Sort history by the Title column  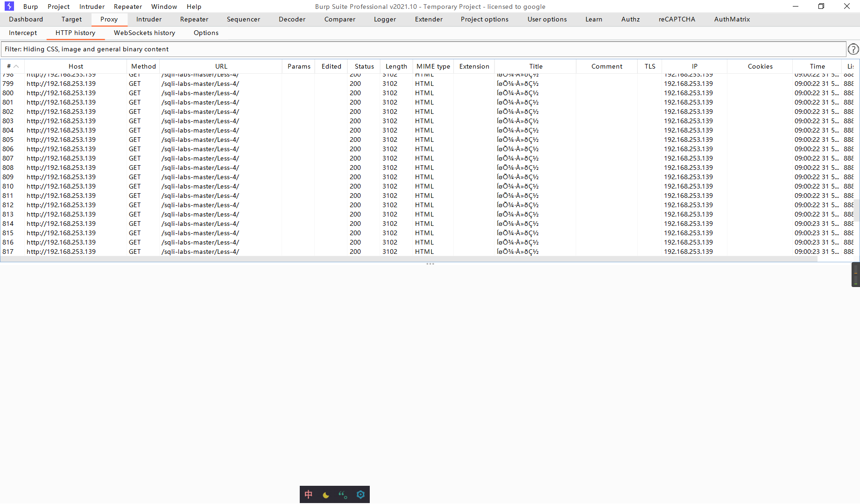click(536, 66)
